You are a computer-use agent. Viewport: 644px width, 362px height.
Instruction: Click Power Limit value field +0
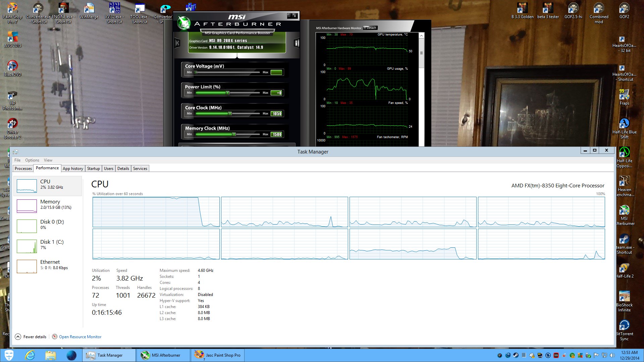(x=277, y=93)
